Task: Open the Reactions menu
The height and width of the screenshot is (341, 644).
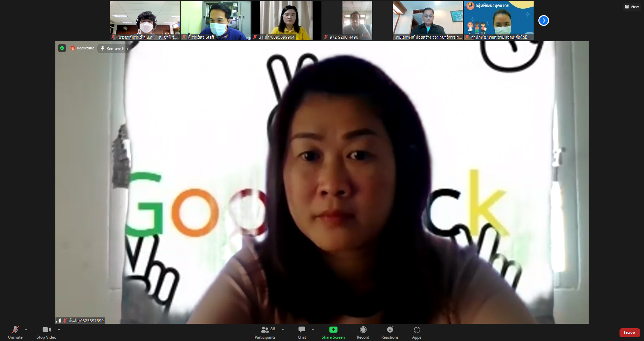Action: pyautogui.click(x=390, y=333)
